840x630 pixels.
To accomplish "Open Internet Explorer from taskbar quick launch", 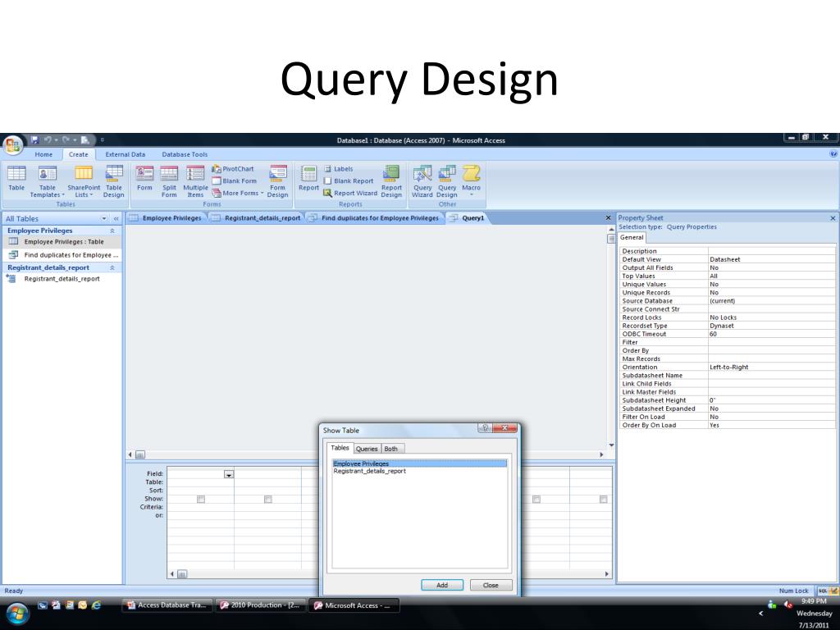I will [97, 605].
